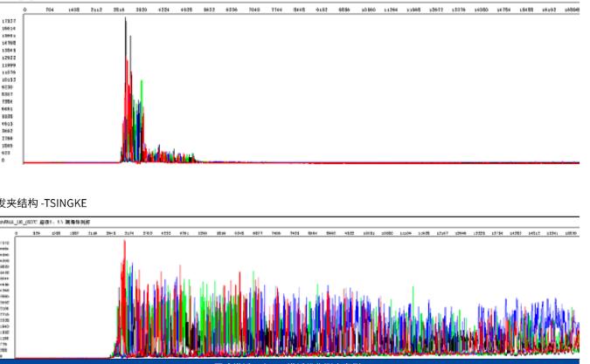
Task: Select the '704' tick on top chart axis
Action: [x=50, y=10]
